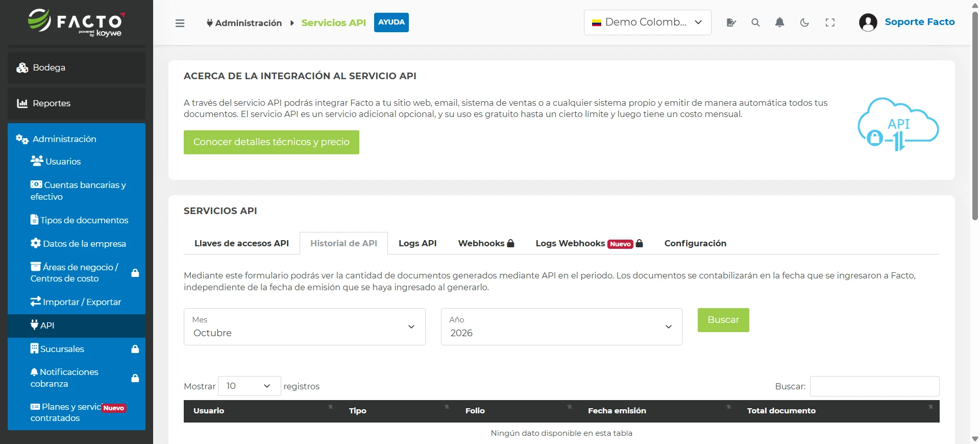
Task: Click the green Buscar button
Action: [723, 320]
